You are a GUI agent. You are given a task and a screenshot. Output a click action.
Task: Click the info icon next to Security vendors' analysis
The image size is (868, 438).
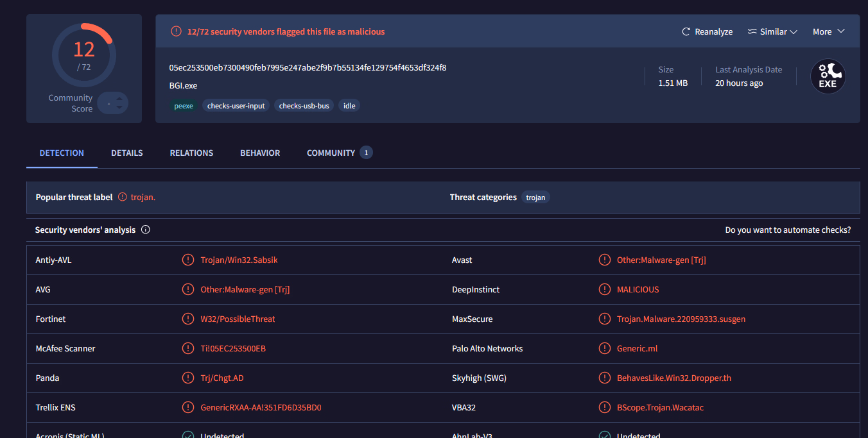click(146, 230)
